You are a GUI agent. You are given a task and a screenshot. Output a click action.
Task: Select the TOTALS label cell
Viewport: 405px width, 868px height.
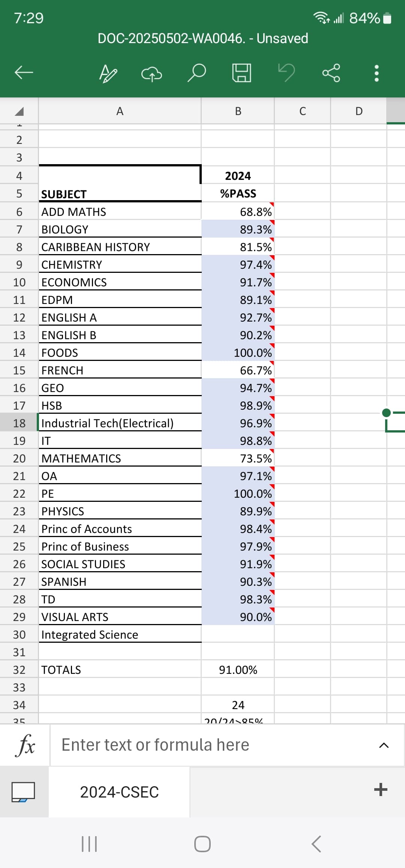[120, 670]
